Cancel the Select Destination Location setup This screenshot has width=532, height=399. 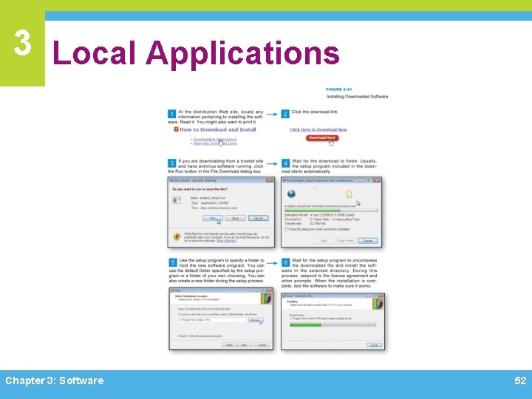click(x=262, y=345)
